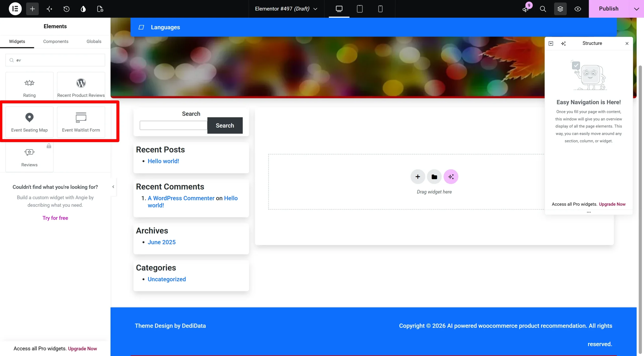This screenshot has height=356, width=644.
Task: Click the Publish button
Action: click(609, 9)
